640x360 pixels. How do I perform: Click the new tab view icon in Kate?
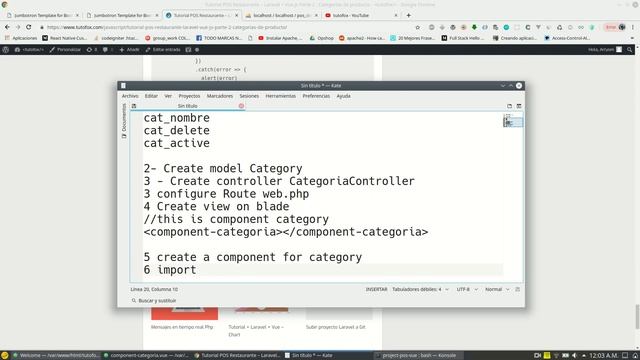tap(509, 106)
